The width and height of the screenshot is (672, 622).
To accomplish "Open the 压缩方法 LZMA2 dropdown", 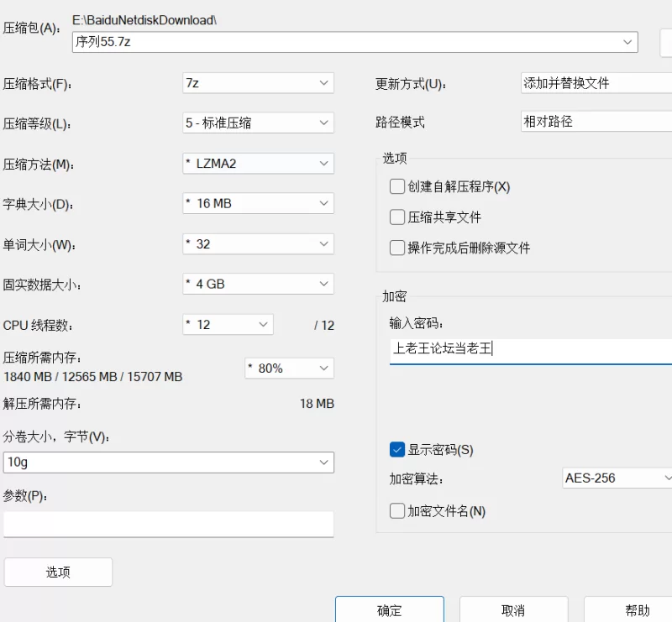I will tap(258, 163).
